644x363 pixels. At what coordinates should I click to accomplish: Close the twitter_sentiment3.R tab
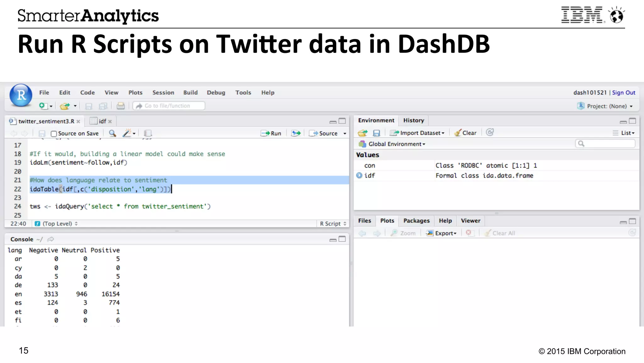[x=78, y=122]
